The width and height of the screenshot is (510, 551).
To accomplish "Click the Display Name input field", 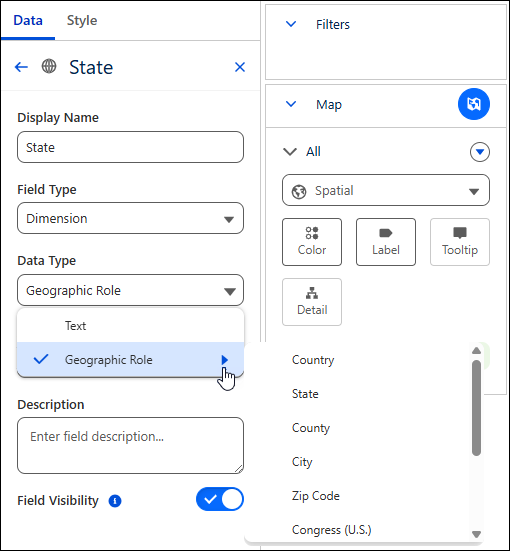I will pyautogui.click(x=130, y=147).
